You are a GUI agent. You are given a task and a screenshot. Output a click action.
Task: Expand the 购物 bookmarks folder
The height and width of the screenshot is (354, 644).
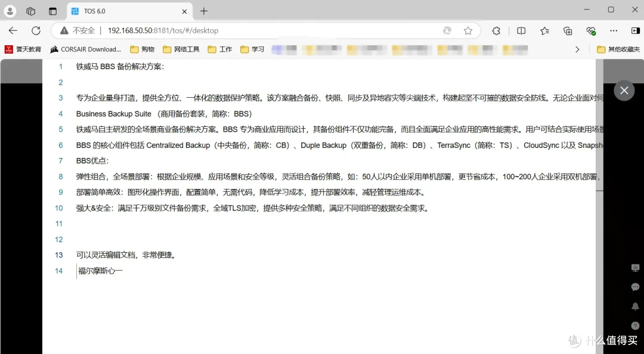click(x=142, y=49)
